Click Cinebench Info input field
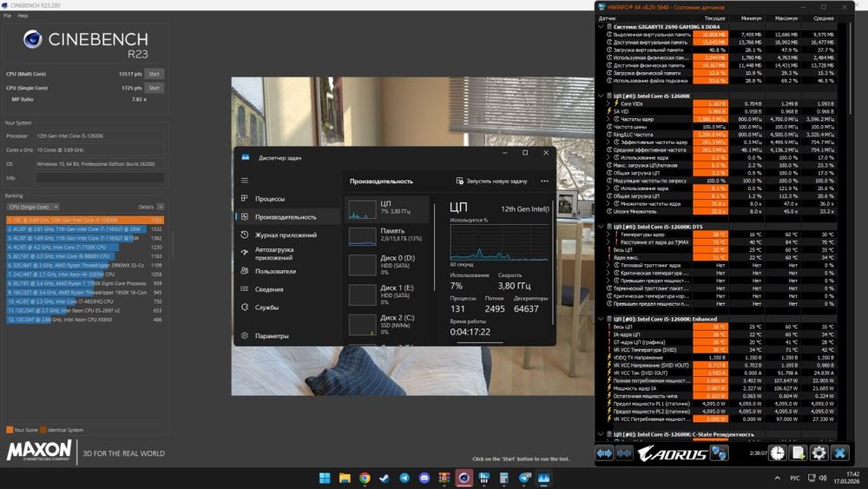 coord(100,178)
